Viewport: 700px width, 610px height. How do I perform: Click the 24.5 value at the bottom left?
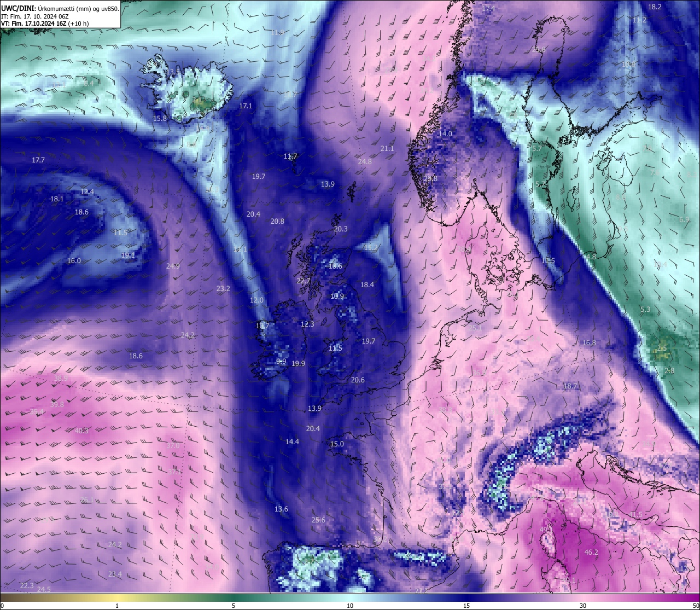point(44,589)
